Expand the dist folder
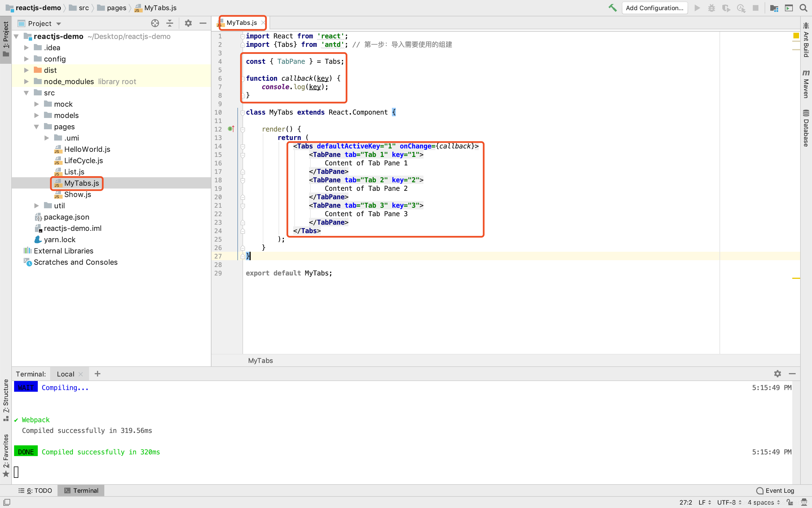Image resolution: width=812 pixels, height=508 pixels. point(26,70)
